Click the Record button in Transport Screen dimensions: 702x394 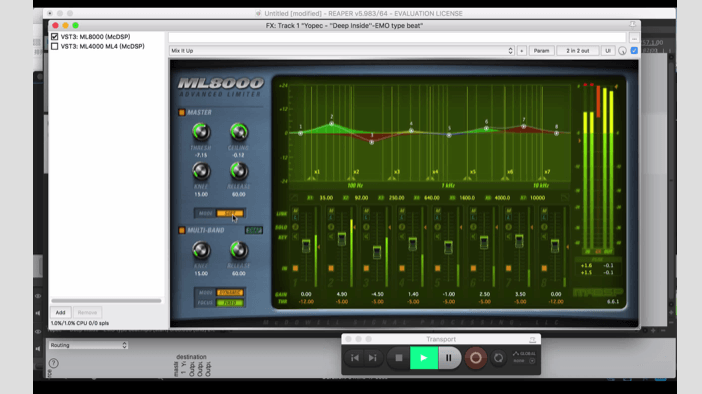pos(475,358)
